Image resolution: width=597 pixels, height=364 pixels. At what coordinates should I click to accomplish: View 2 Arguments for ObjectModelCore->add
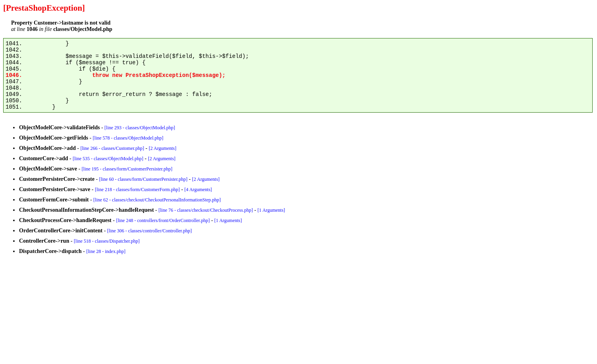pyautogui.click(x=162, y=148)
